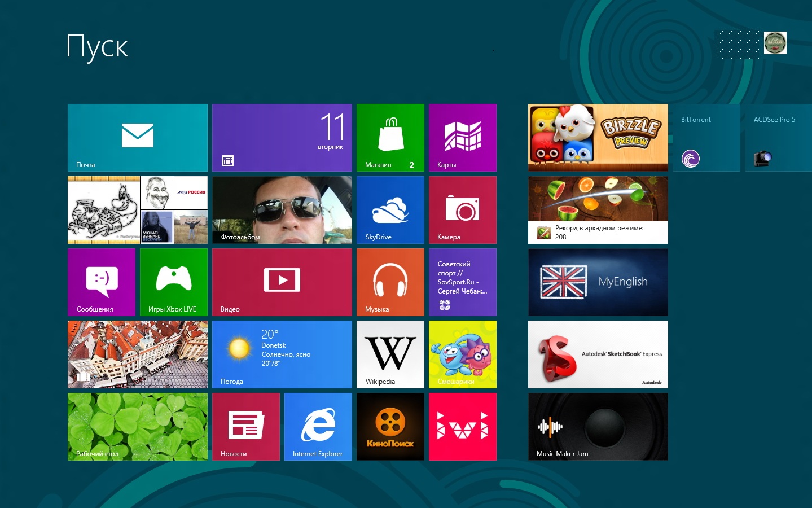The height and width of the screenshot is (508, 812).
Task: Launch the ACDSee Pro 5 tile
Action: pos(778,137)
